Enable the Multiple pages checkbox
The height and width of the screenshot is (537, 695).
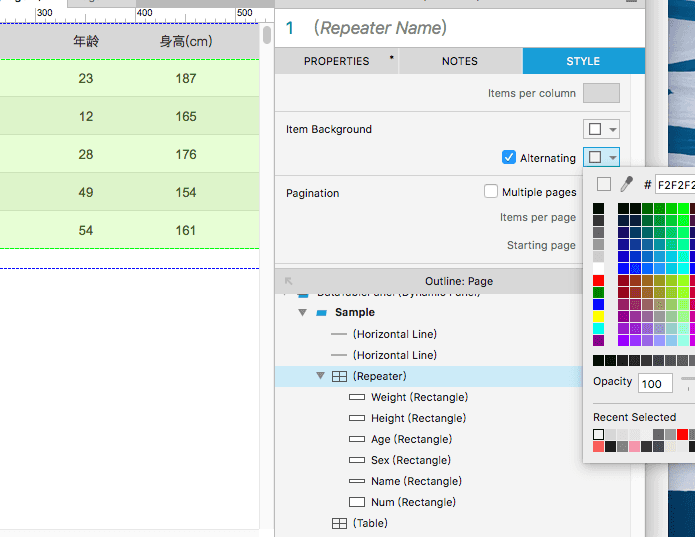[491, 191]
